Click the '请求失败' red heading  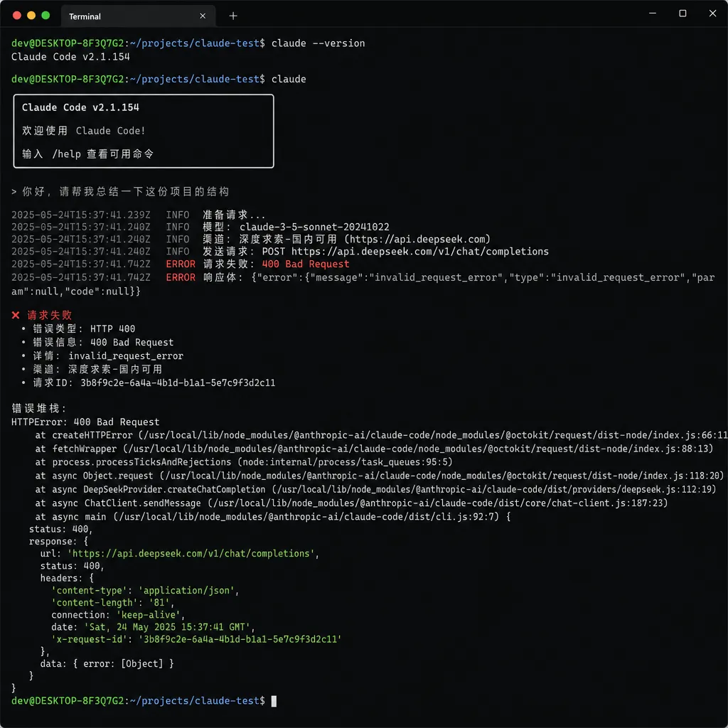50,315
